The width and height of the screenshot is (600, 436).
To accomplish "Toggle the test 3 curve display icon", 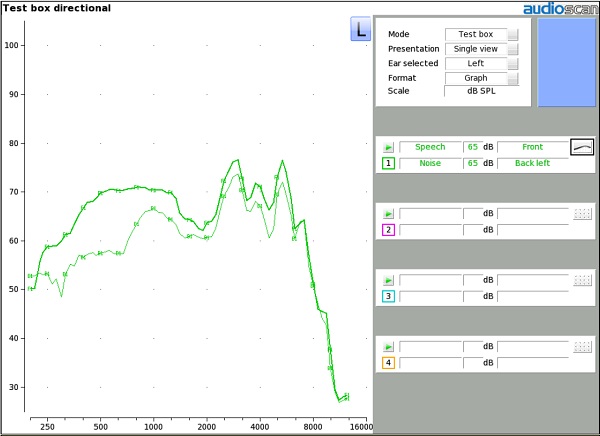I will coord(582,280).
